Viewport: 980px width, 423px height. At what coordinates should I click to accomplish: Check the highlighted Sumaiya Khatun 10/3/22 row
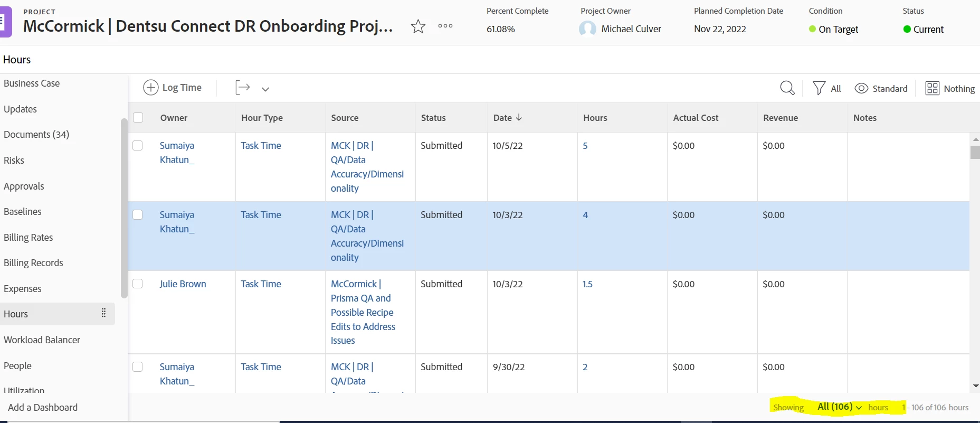pos(138,214)
